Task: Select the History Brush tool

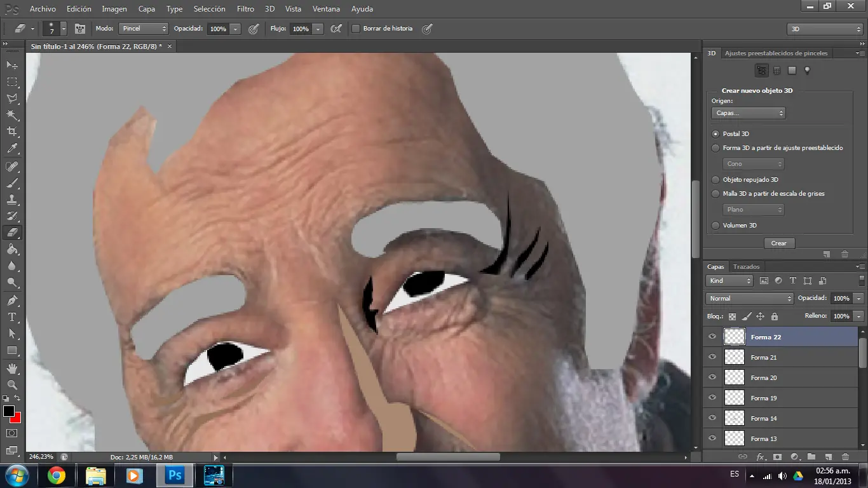Action: [x=12, y=216]
